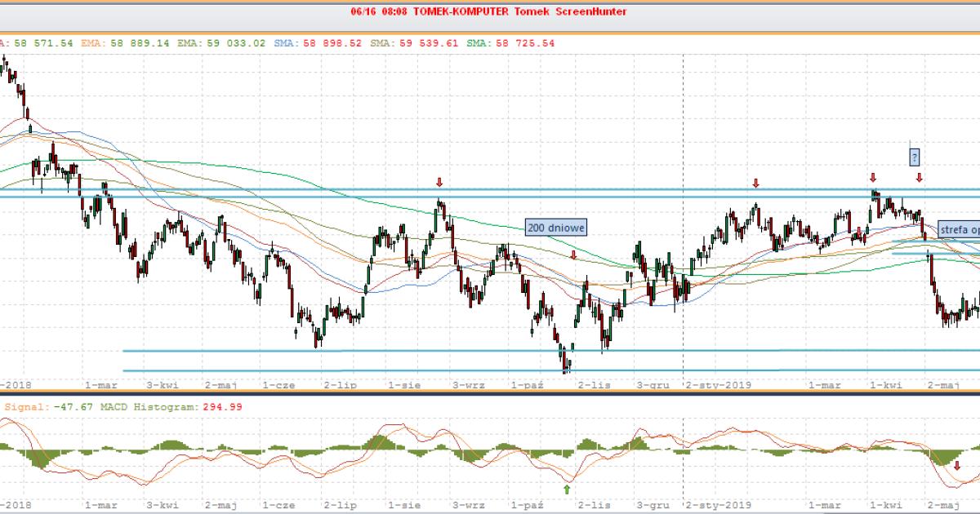Click the red arrow above the late March 2019 peak
Image resolution: width=980 pixels, height=514 pixels.
(x=873, y=177)
